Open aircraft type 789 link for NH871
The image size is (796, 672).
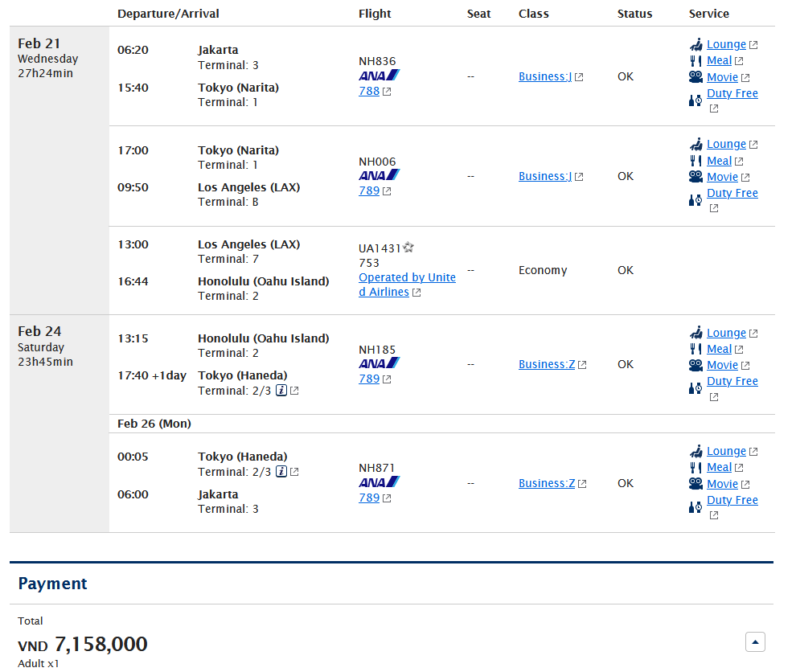(369, 498)
